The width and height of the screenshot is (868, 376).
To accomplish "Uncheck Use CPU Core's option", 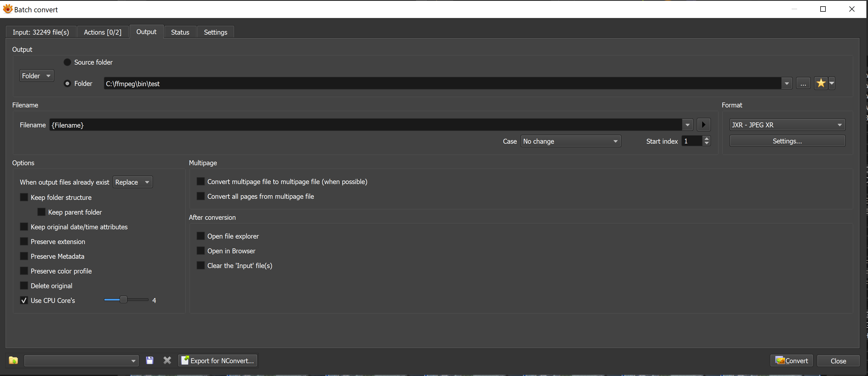I will [x=24, y=300].
